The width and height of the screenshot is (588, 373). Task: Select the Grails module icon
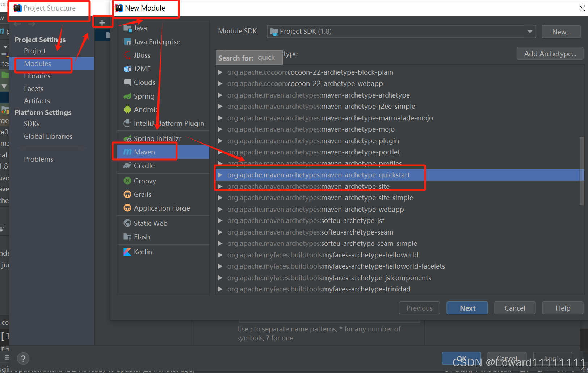tap(127, 194)
